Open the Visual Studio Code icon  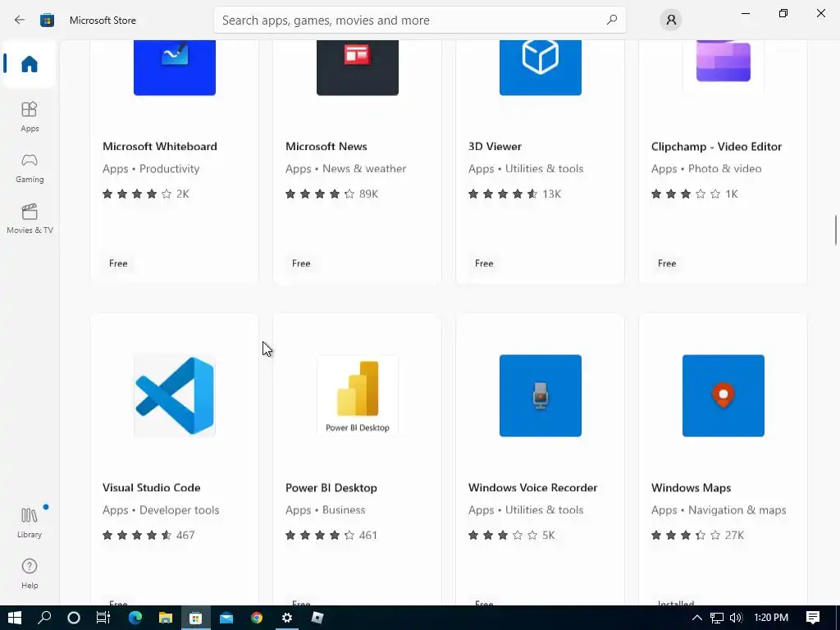(175, 395)
